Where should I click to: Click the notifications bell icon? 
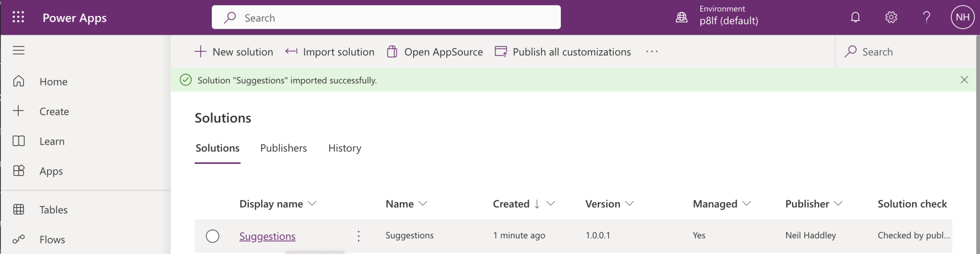pyautogui.click(x=855, y=18)
